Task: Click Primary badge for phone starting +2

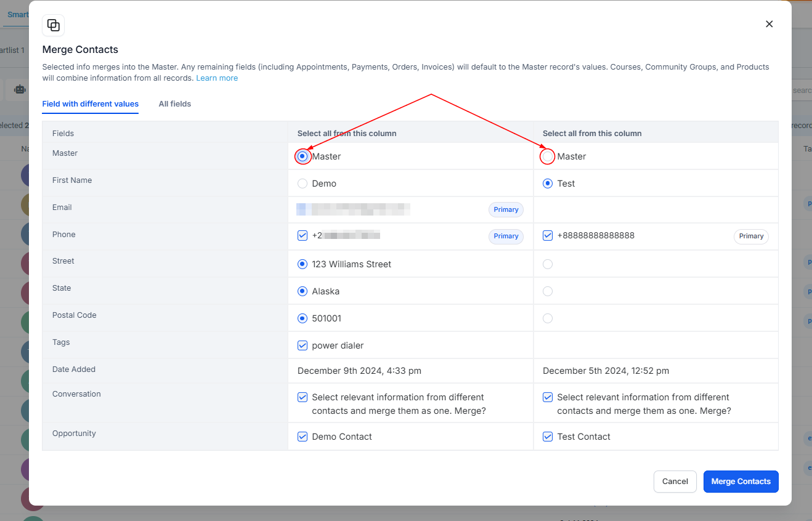Action: [506, 236]
